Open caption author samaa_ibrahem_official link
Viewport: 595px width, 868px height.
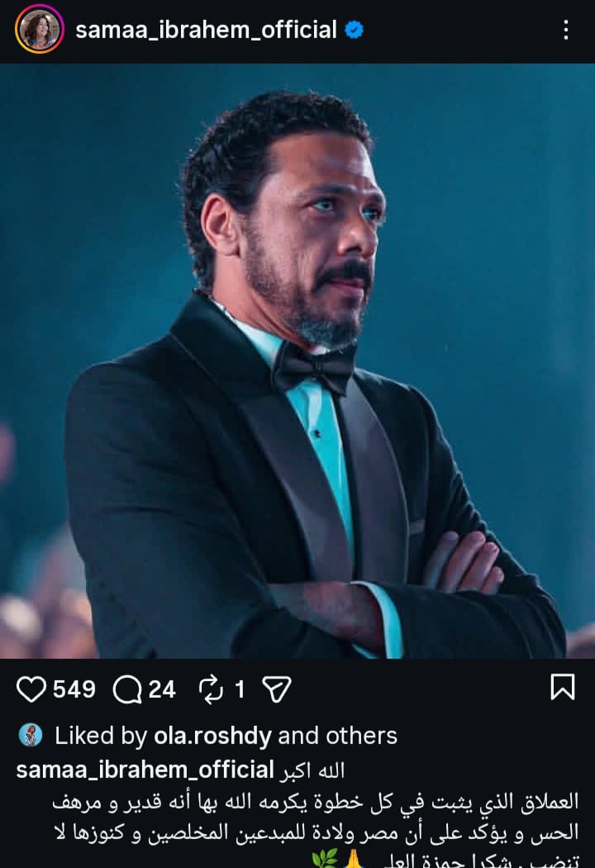tap(145, 770)
